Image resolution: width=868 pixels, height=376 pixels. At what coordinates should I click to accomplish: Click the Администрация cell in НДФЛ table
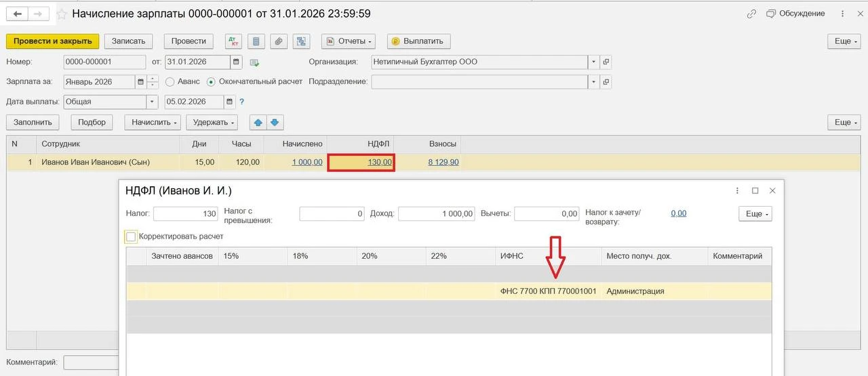(x=654, y=291)
